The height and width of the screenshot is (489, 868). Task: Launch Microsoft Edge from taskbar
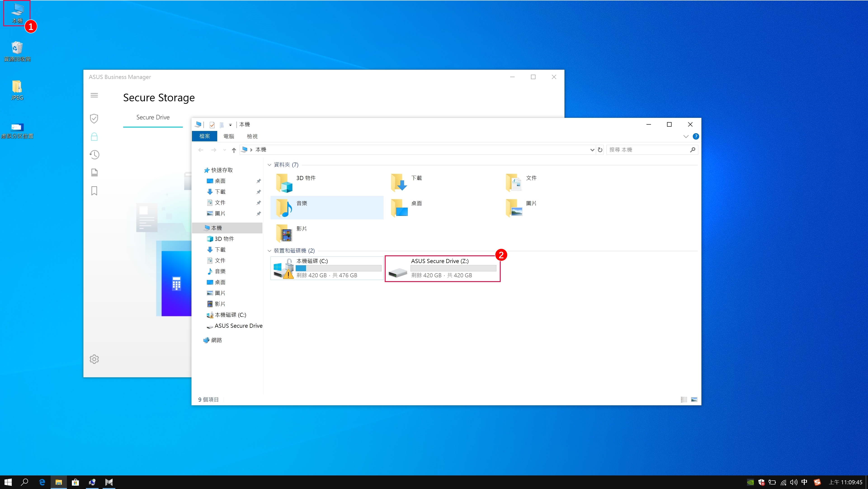[x=42, y=482]
